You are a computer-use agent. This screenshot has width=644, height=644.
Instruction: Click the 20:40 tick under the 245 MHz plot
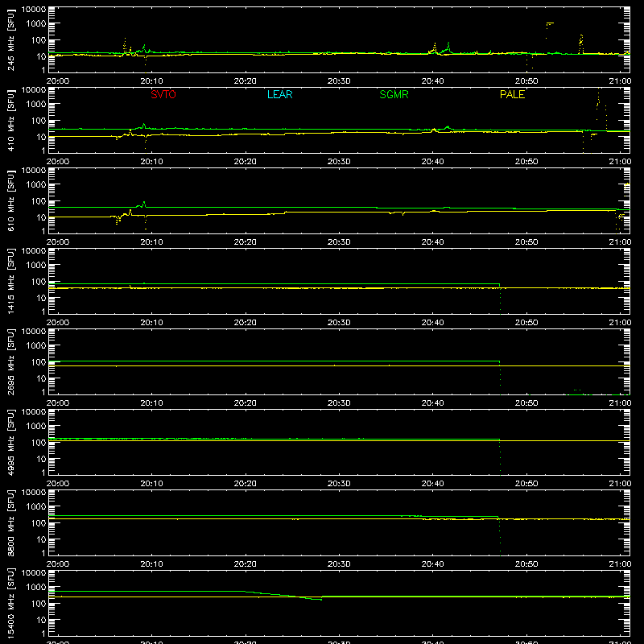coord(432,81)
